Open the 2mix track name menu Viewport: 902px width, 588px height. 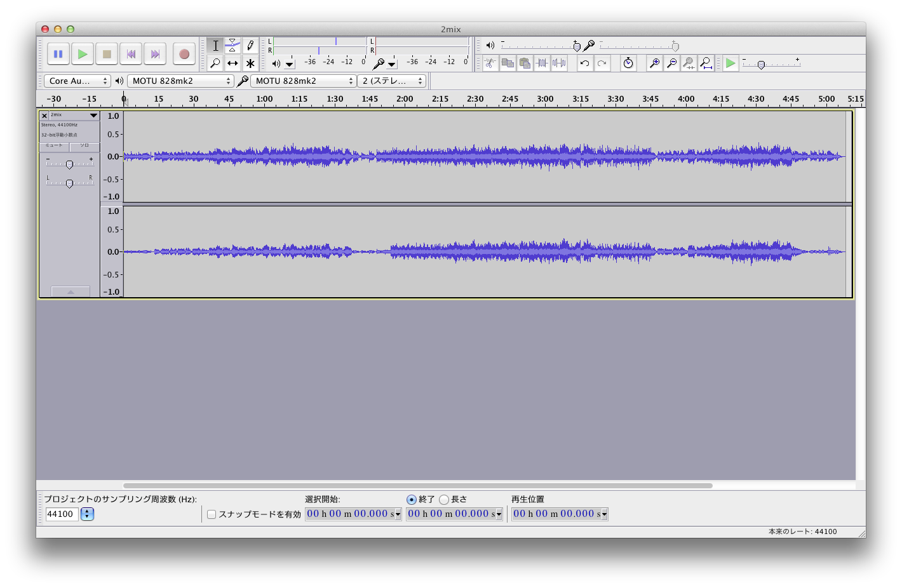tap(74, 116)
